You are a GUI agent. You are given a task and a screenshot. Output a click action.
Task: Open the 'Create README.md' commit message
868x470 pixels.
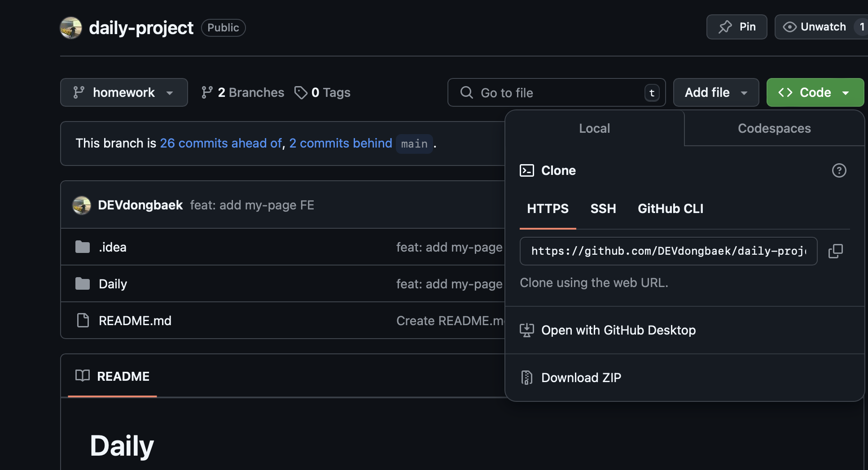[x=450, y=321]
